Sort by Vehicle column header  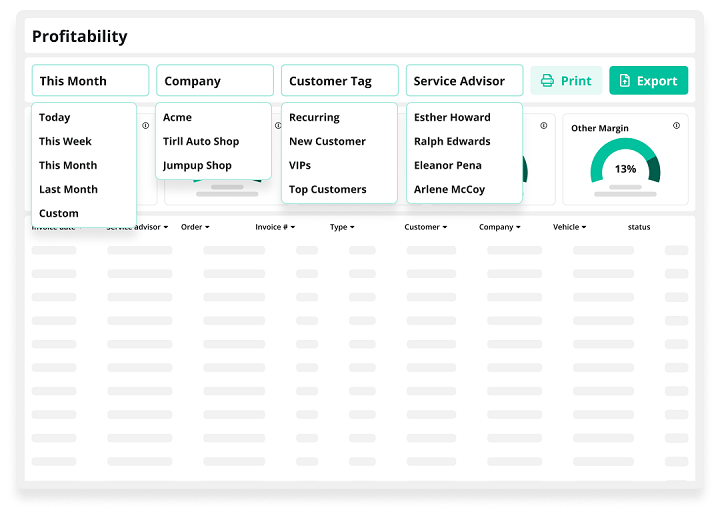pyautogui.click(x=569, y=227)
